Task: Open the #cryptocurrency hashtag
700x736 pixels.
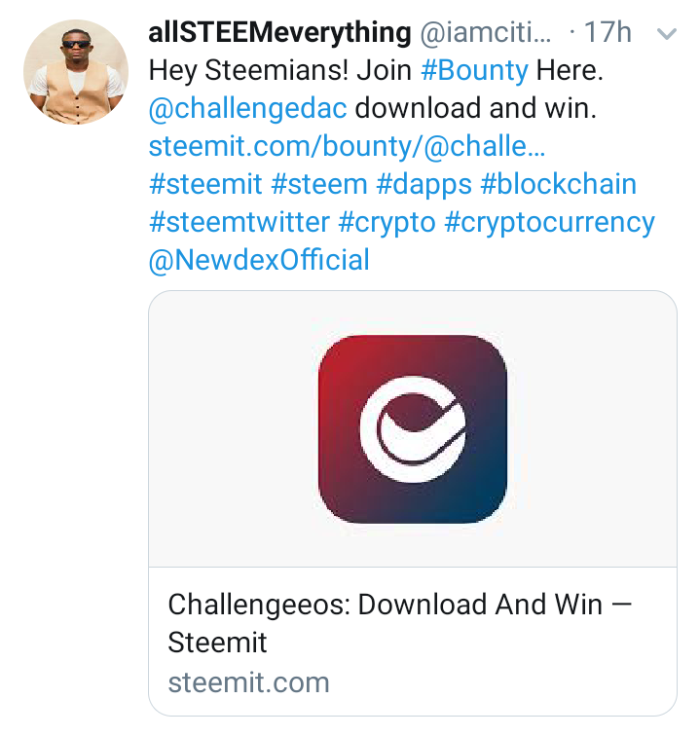Action: pyautogui.click(x=549, y=223)
